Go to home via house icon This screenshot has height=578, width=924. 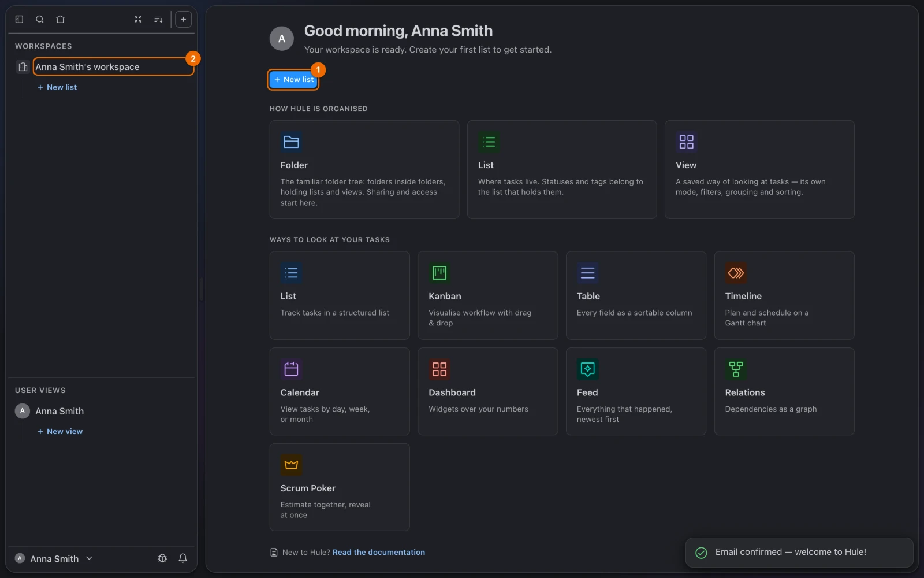pos(60,19)
